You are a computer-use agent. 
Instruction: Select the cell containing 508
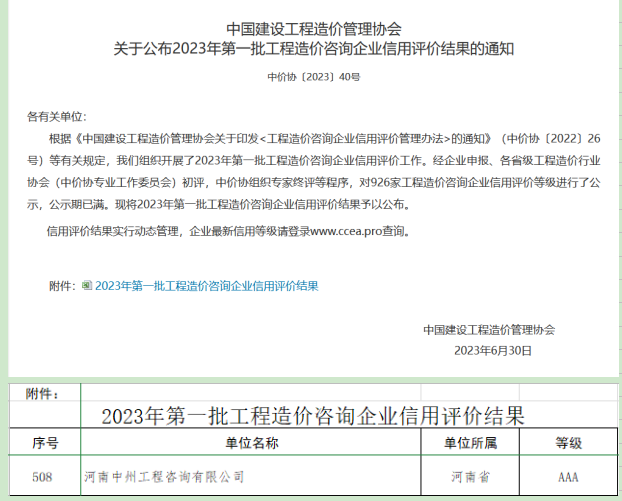pos(45,476)
